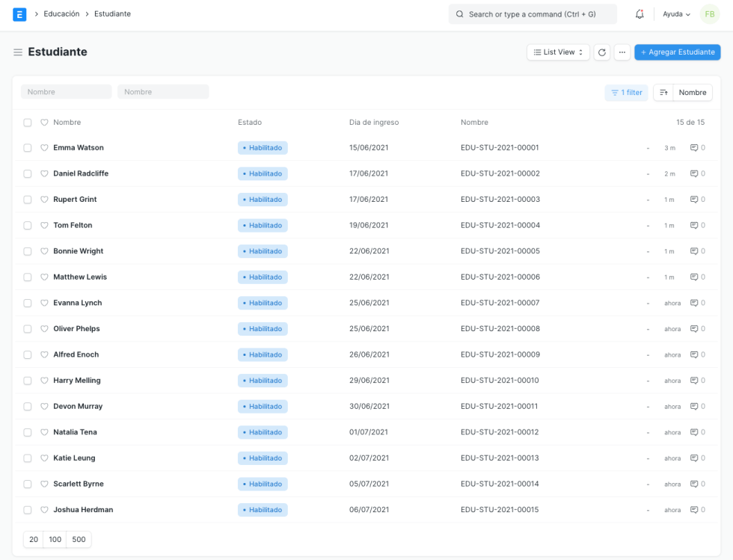Click ID EDU-STU-2021-00004

pos(500,225)
